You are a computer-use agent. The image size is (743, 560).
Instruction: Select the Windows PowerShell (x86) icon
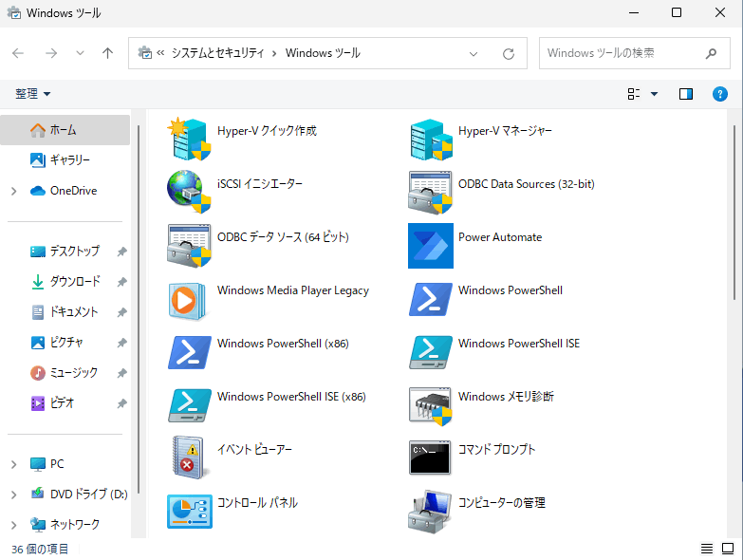189,352
